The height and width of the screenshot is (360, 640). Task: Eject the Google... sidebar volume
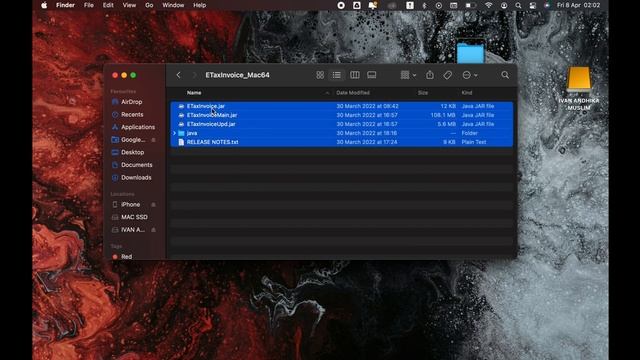(x=153, y=140)
